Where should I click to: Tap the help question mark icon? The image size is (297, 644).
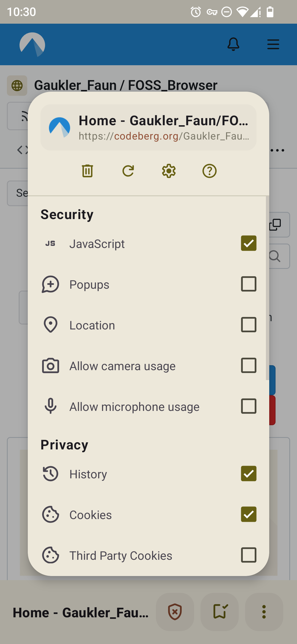(x=210, y=171)
